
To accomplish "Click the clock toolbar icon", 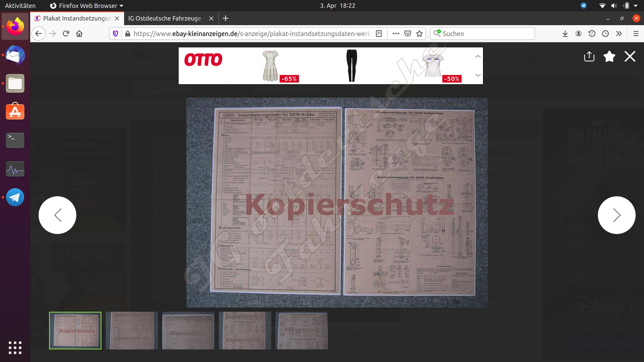I will 605,34.
